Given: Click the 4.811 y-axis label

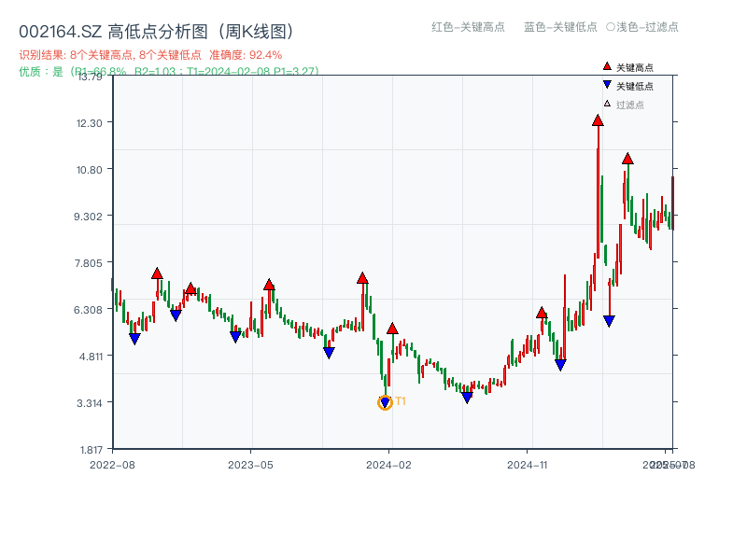Looking at the screenshot, I should (x=91, y=357).
